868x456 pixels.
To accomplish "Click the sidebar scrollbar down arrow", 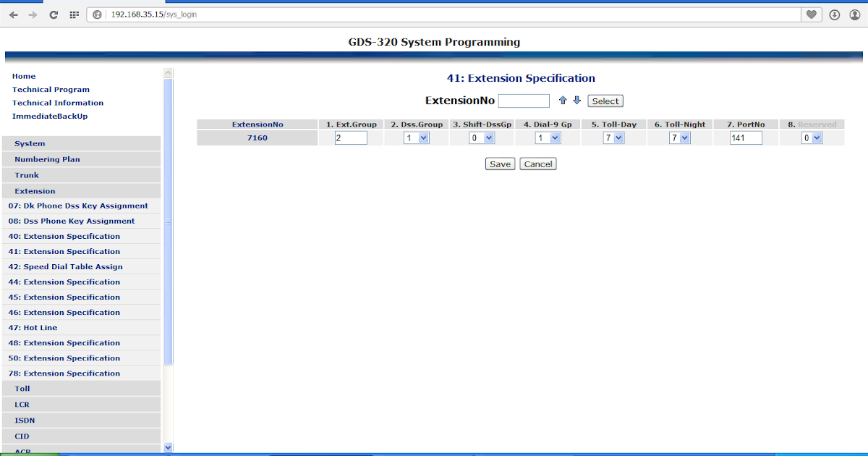I will point(168,447).
